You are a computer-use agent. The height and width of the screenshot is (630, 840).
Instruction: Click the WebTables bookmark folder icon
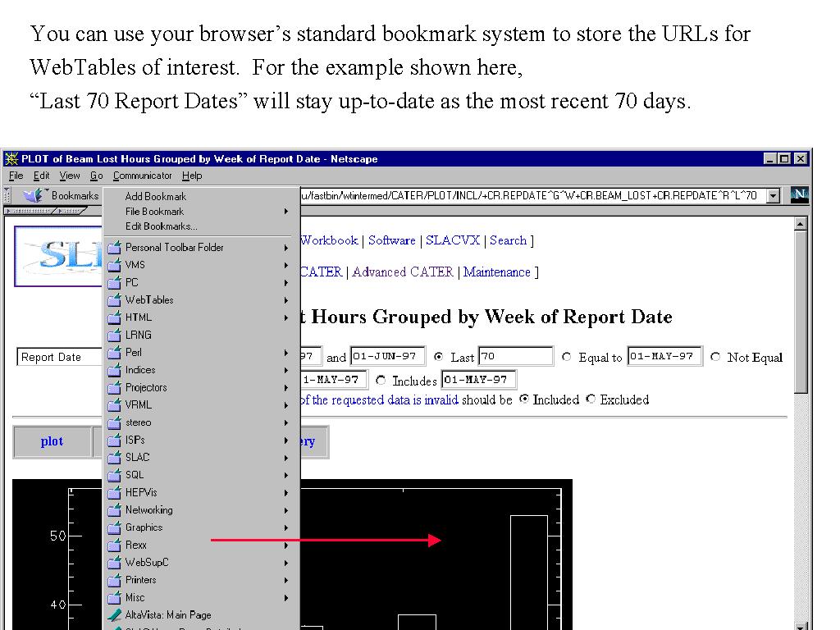115,300
